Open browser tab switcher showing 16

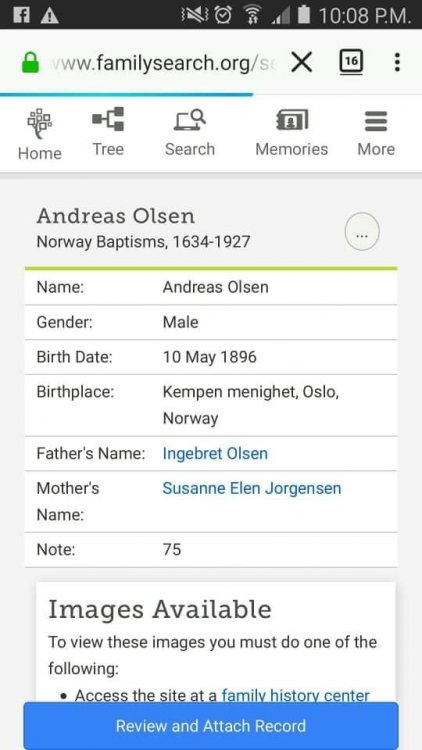pyautogui.click(x=351, y=62)
